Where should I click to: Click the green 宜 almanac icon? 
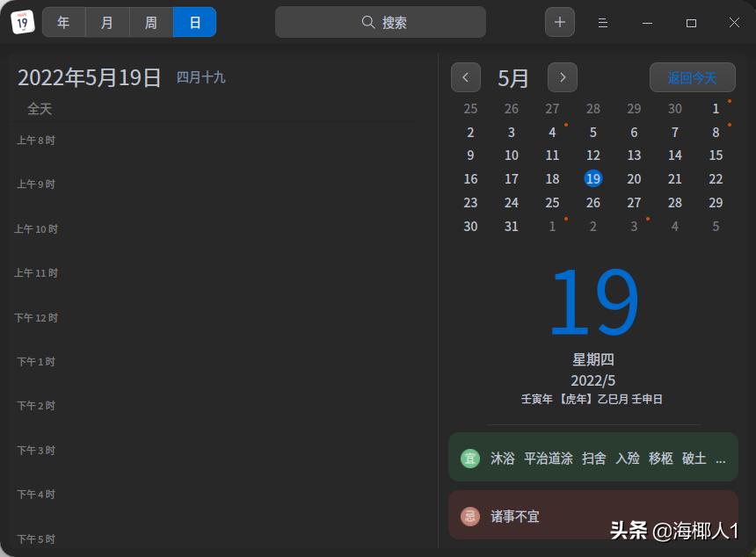(469, 458)
